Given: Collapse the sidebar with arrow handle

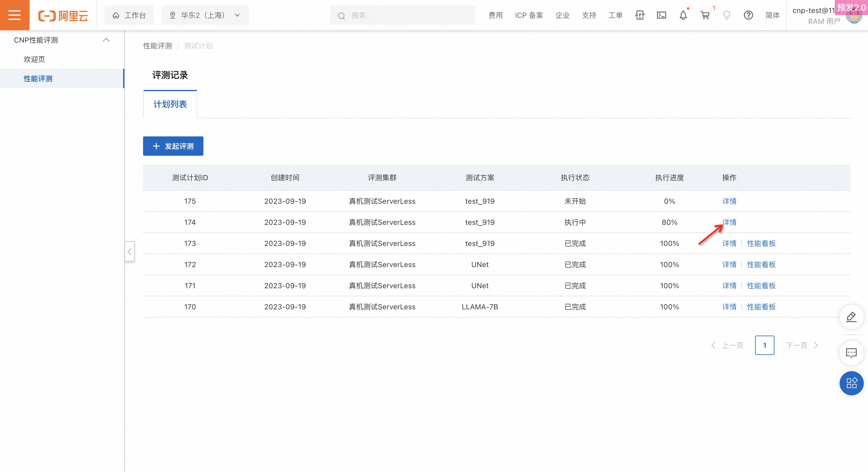Looking at the screenshot, I should point(129,251).
